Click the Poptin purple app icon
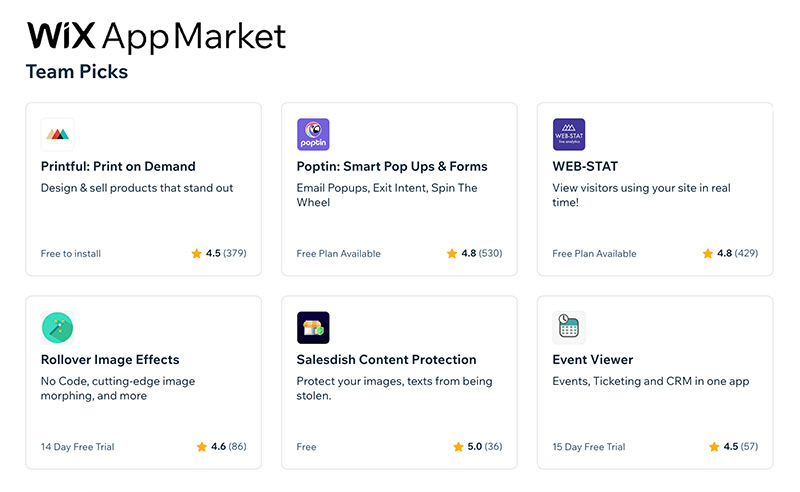800x492 pixels. point(313,134)
